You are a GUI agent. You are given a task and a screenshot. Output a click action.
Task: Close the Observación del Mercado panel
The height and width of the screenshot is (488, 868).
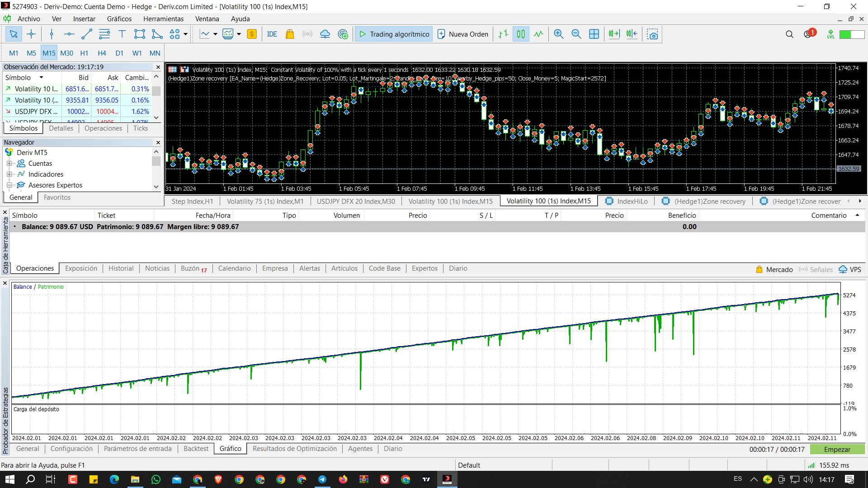[158, 67]
